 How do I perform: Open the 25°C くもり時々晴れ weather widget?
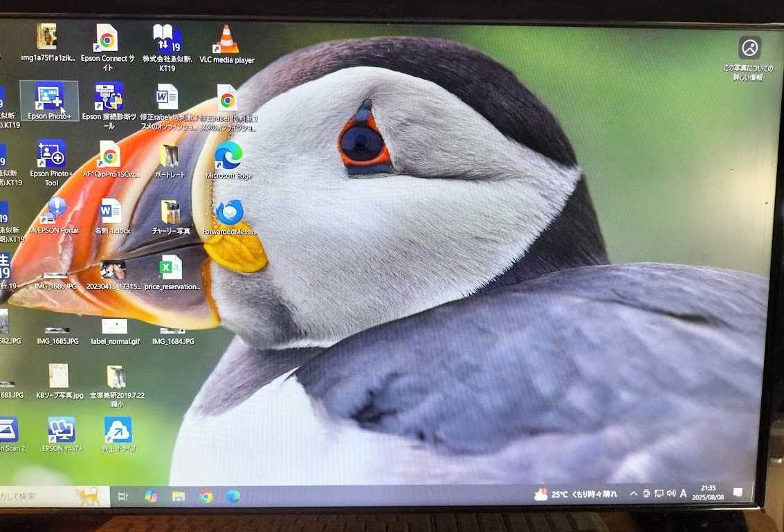(x=576, y=495)
